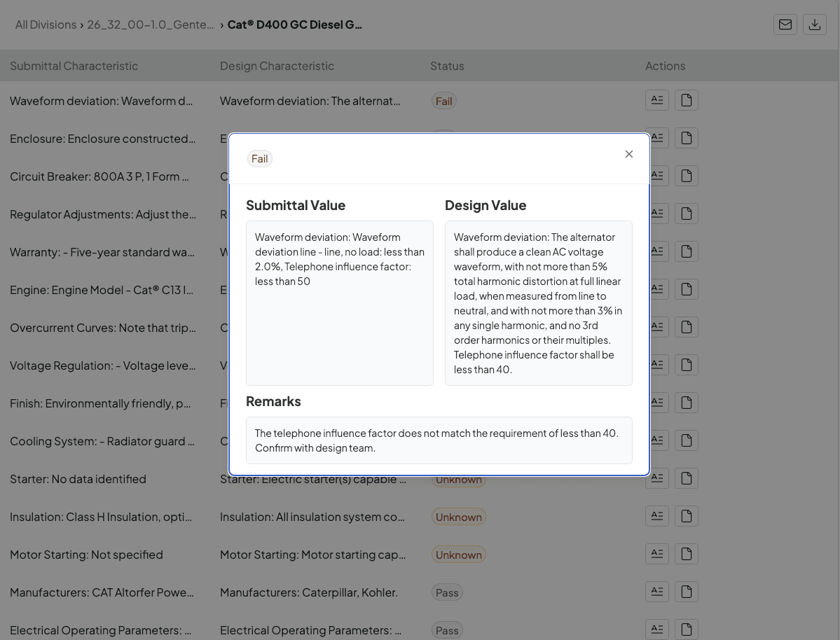Open document icon for Finish row
This screenshot has height=640, width=840.
click(687, 403)
